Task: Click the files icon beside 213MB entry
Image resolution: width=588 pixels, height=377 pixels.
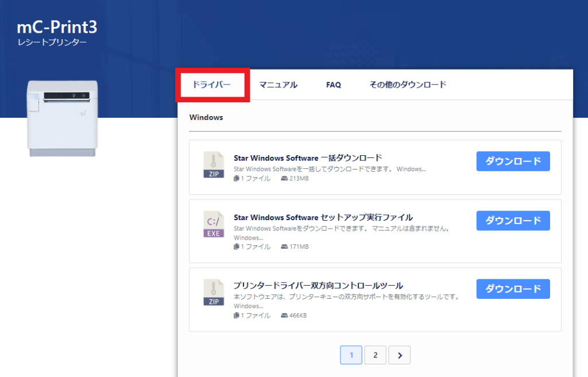Action: pos(236,178)
